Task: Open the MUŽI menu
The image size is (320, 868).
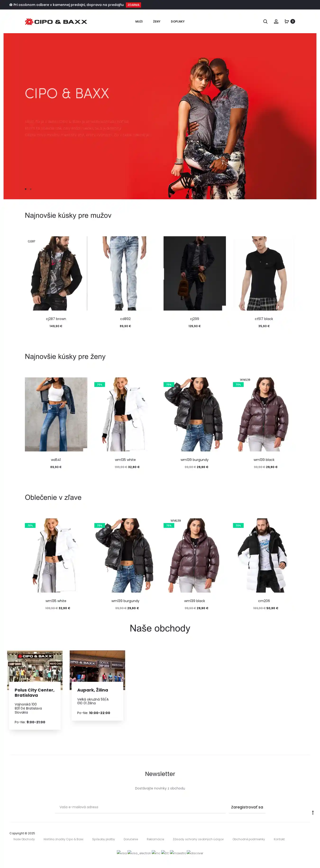Action: click(x=139, y=22)
